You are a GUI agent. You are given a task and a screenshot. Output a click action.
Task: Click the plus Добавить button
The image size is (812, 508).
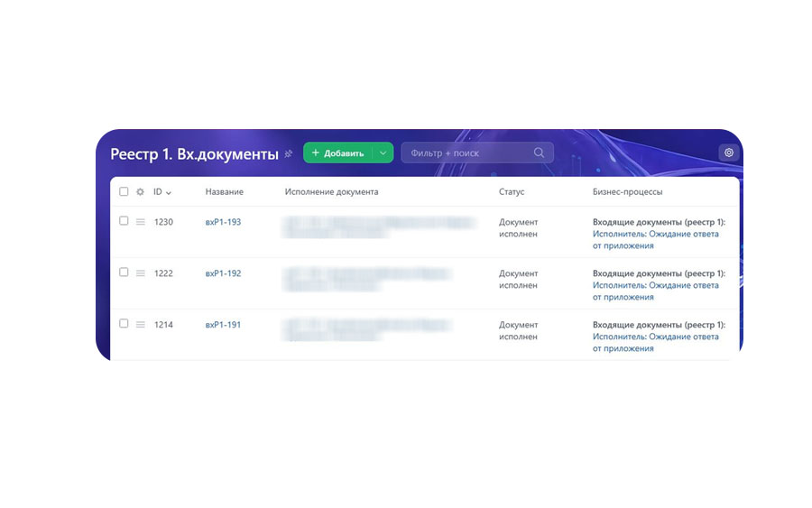click(x=337, y=152)
